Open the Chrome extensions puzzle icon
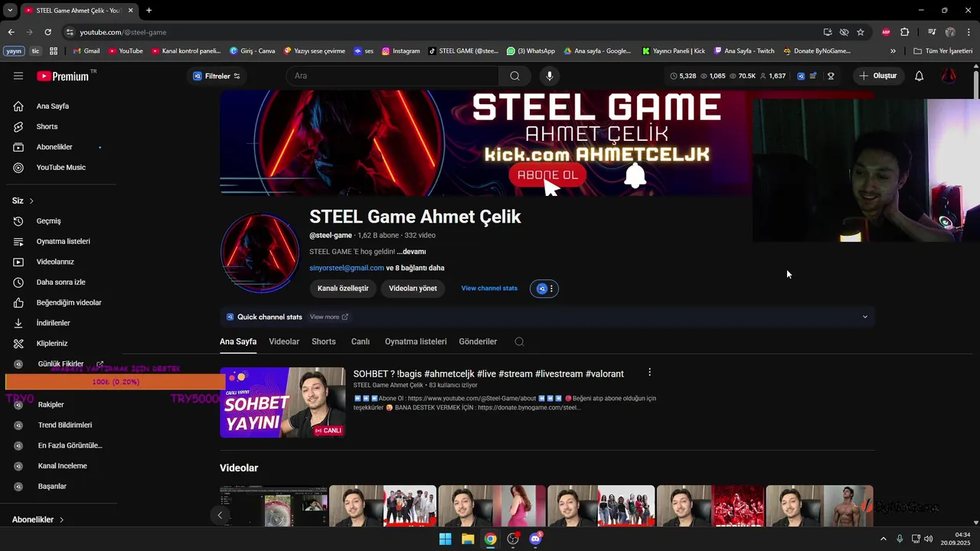 pyautogui.click(x=904, y=32)
